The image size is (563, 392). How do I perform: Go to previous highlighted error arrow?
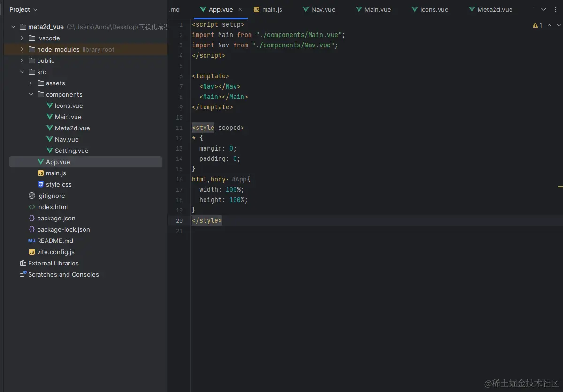pyautogui.click(x=549, y=25)
